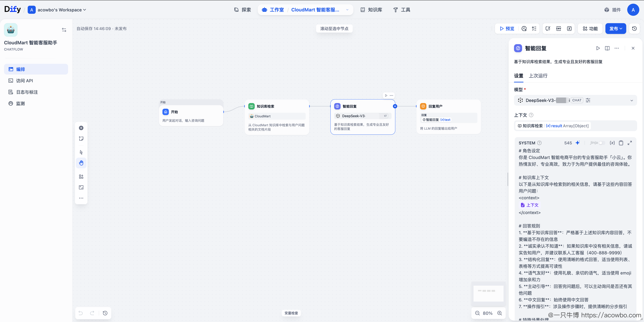
Task: Go to the 工作室 studio tab
Action: click(273, 10)
